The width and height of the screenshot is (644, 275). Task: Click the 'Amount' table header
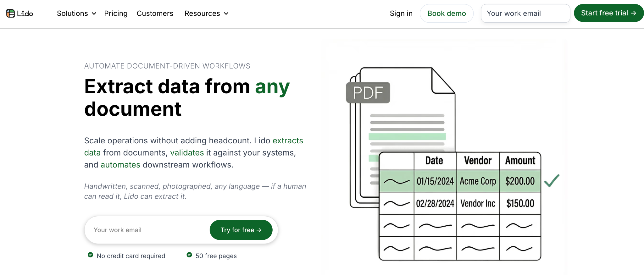click(520, 161)
